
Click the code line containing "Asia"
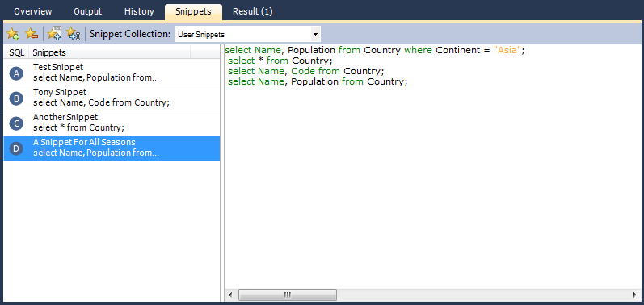pos(375,51)
